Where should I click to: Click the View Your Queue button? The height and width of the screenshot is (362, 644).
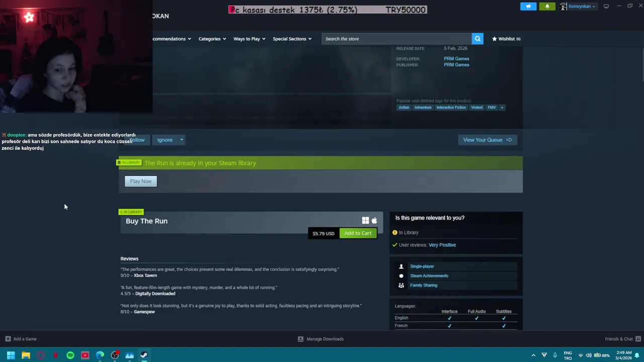coord(488,140)
